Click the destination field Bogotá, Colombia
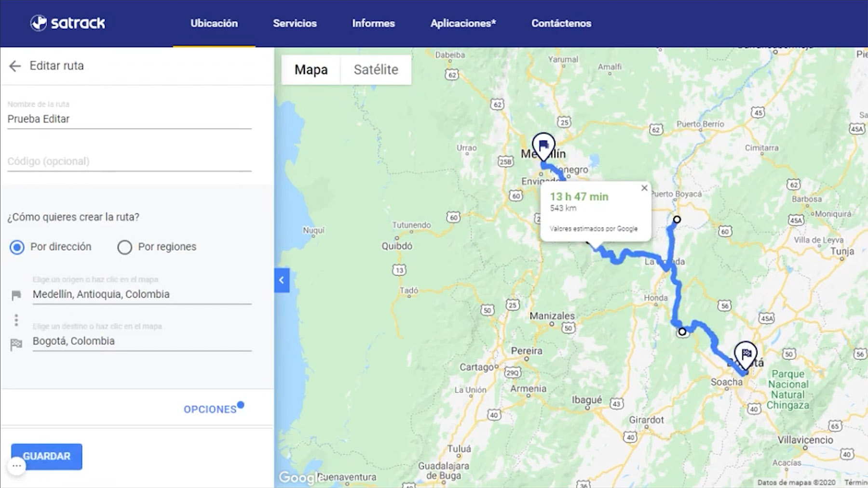868x488 pixels. point(142,341)
